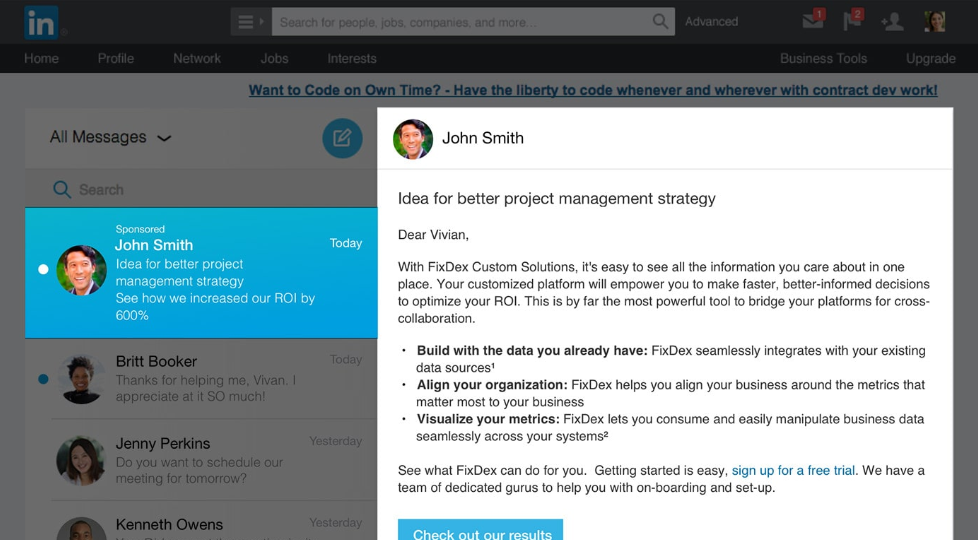The width and height of the screenshot is (978, 540).
Task: Compose a new message
Action: point(342,138)
